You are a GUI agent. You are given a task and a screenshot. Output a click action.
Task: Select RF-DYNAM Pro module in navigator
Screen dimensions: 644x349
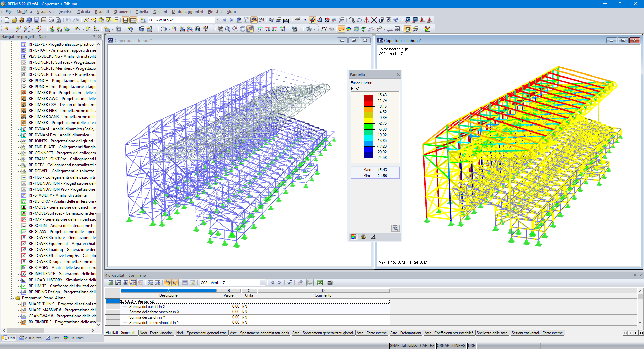[59, 135]
